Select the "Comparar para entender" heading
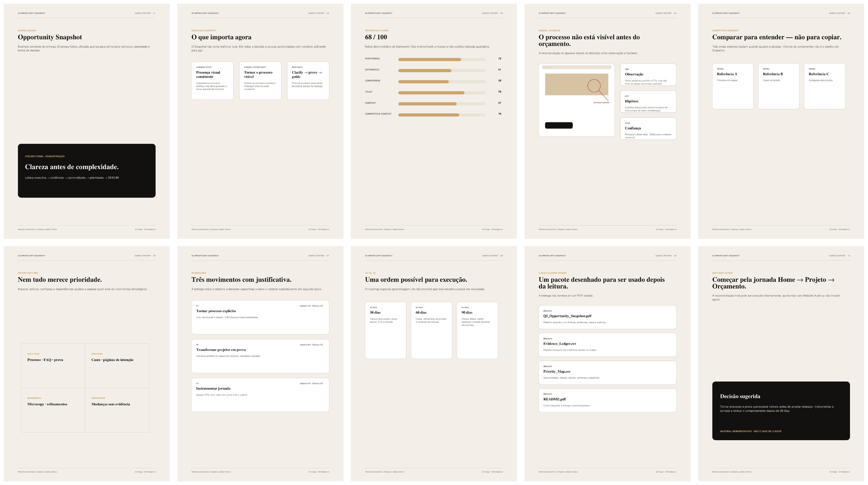868x485 pixels. click(777, 37)
